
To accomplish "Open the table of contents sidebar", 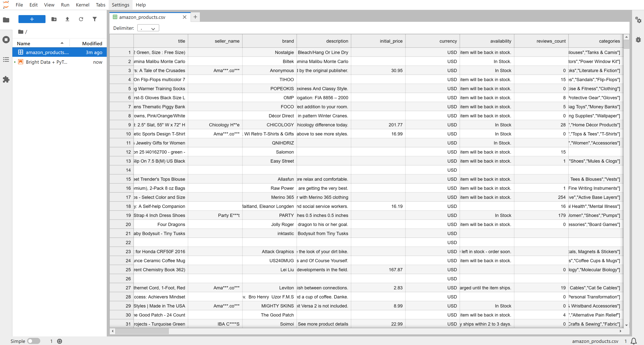I will pos(6,60).
